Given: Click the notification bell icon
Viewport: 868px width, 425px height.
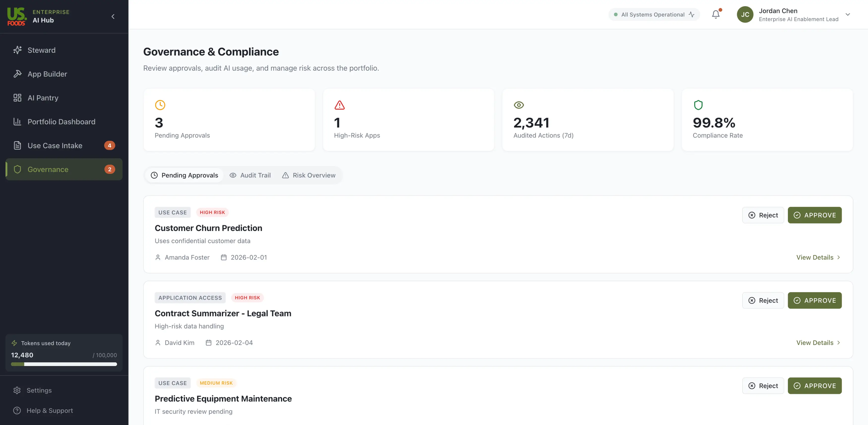Looking at the screenshot, I should tap(716, 14).
